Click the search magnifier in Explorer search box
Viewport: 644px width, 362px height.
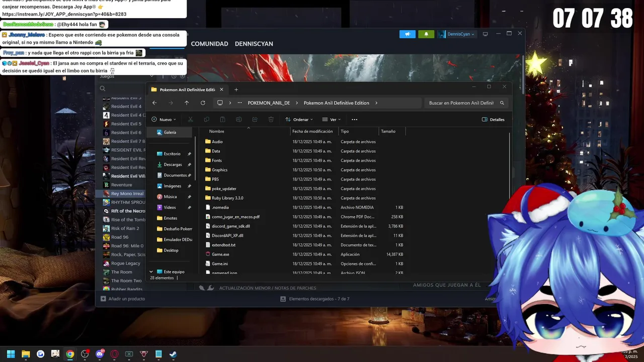coord(502,103)
